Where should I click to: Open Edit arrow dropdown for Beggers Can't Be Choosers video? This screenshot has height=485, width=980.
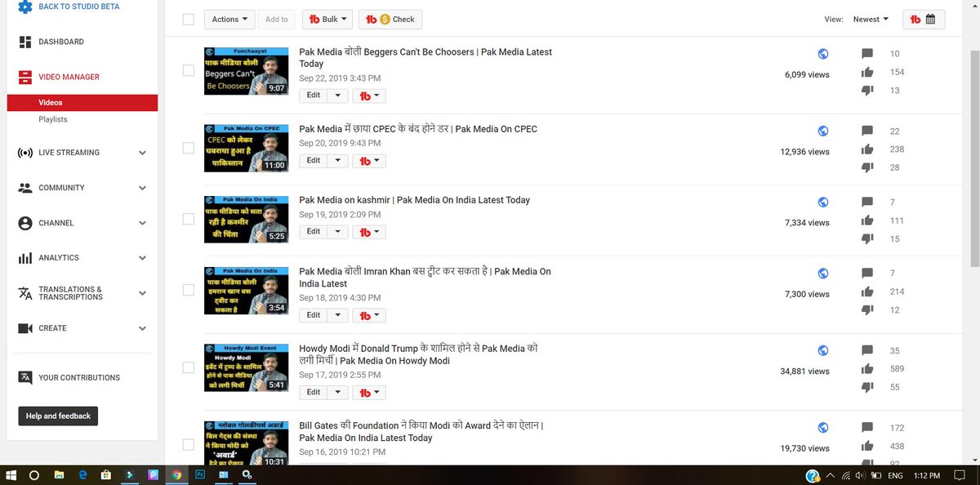tap(337, 96)
